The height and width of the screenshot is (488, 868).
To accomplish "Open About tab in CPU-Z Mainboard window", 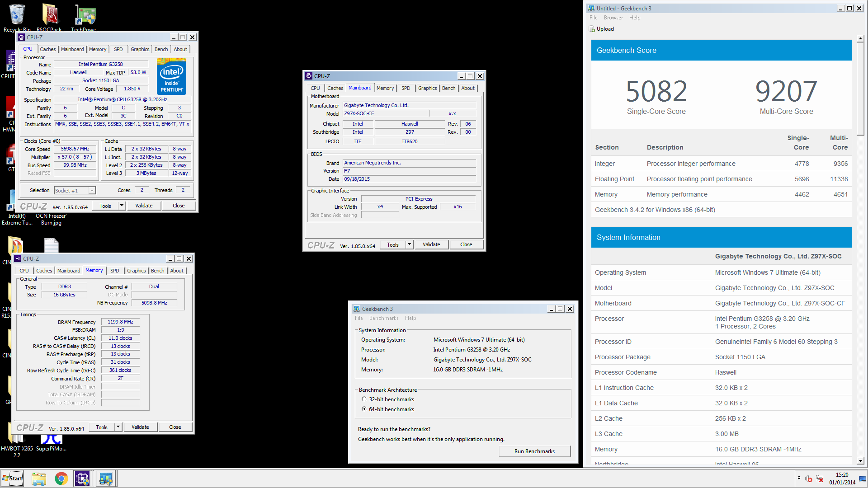I will [468, 88].
